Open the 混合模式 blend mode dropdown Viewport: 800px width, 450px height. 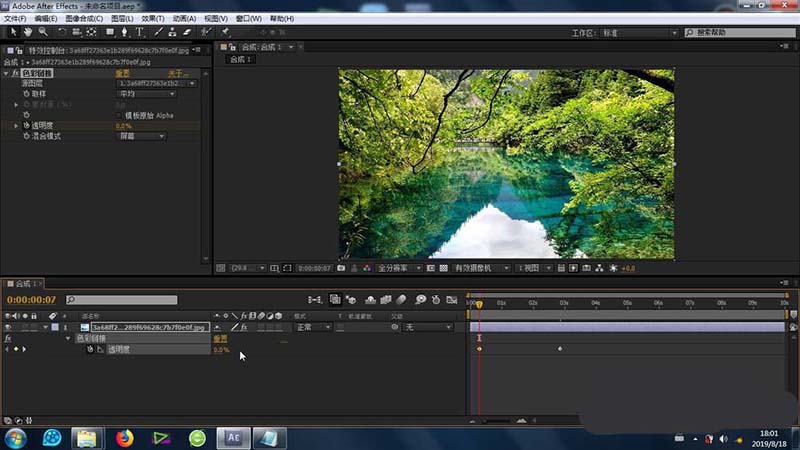click(x=140, y=136)
